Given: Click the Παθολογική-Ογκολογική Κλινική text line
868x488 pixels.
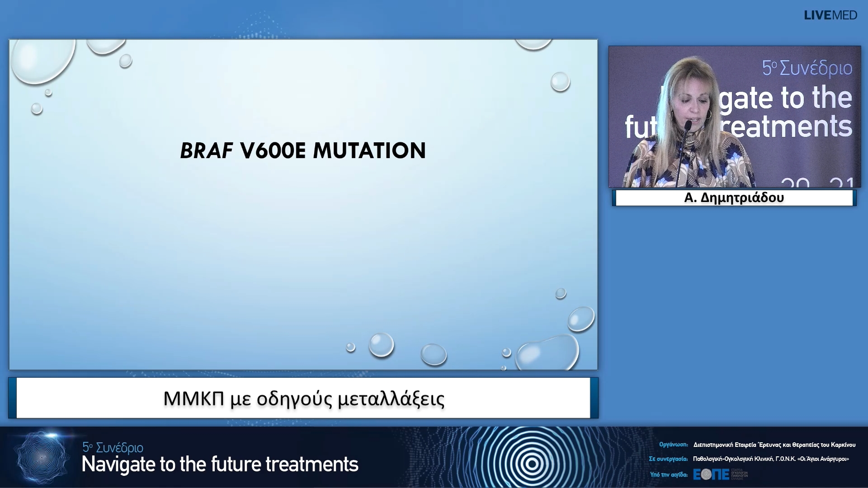Looking at the screenshot, I should tap(770, 459).
